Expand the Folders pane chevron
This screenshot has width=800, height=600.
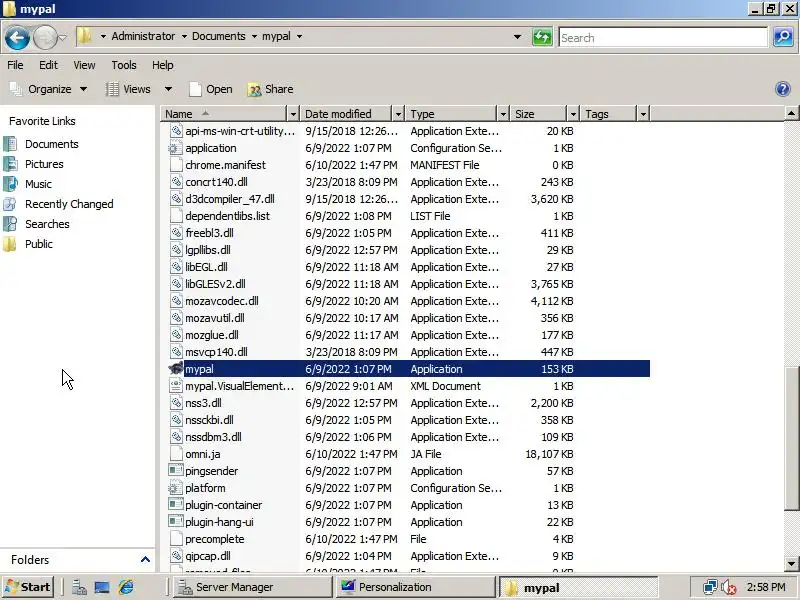coord(145,560)
